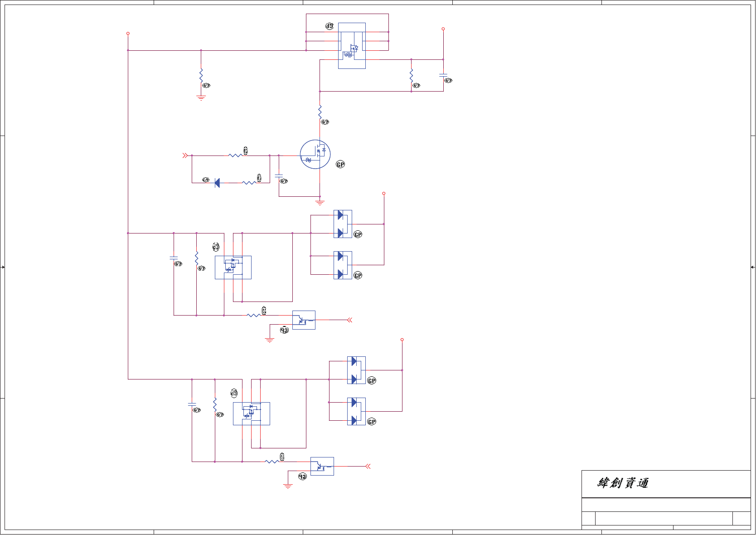Select the second dual-diode package from the top
Screen dimensions: 756x535
pyautogui.click(x=343, y=265)
